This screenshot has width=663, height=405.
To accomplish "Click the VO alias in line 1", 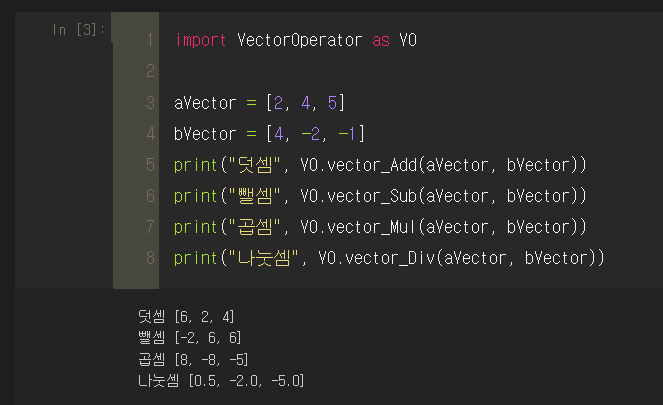I will coord(408,41).
